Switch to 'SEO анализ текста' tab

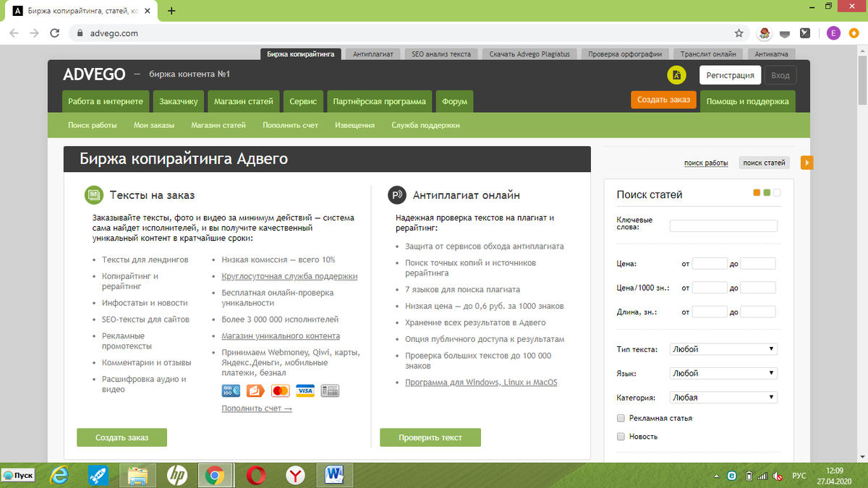[x=441, y=53]
